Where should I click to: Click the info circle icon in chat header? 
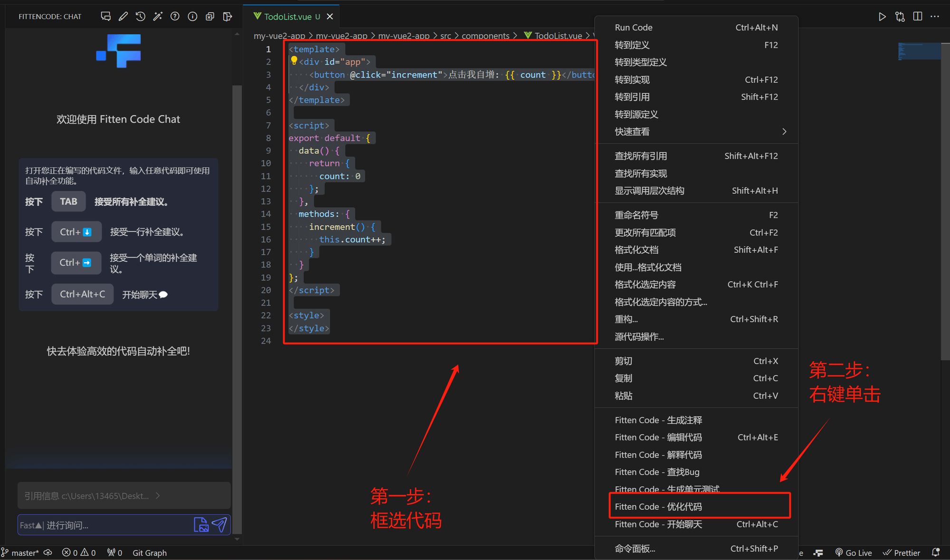click(x=192, y=17)
